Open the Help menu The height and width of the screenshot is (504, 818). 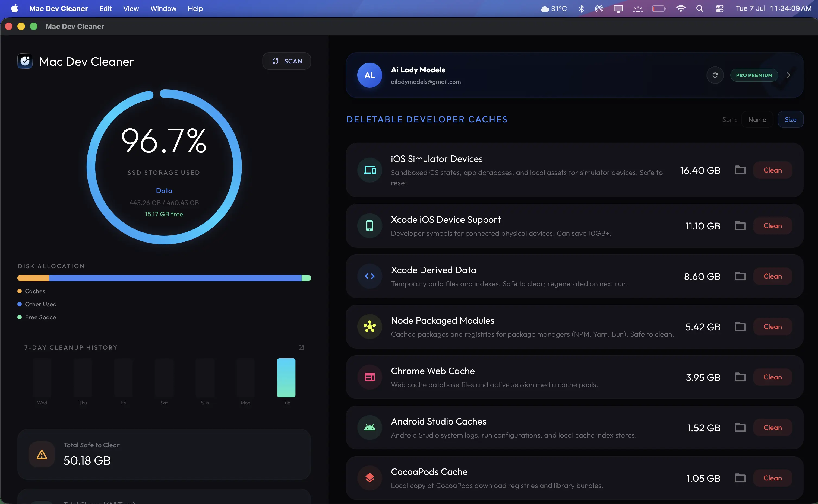[195, 8]
